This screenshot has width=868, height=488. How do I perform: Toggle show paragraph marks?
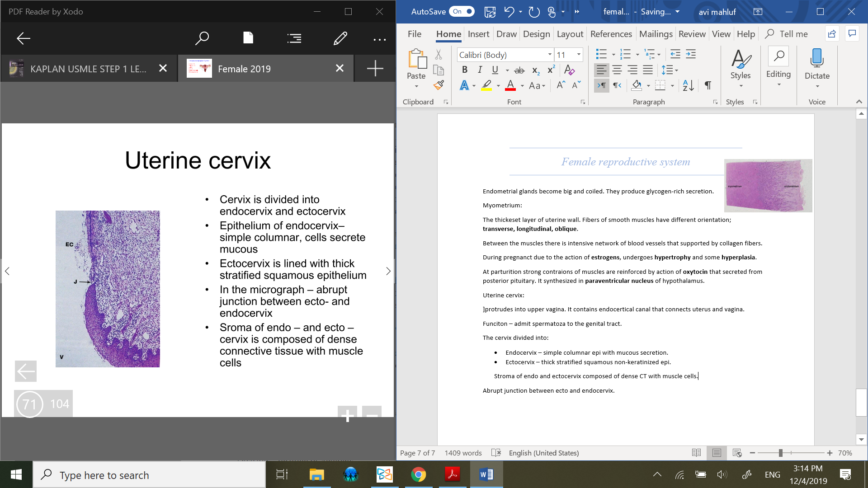click(708, 85)
